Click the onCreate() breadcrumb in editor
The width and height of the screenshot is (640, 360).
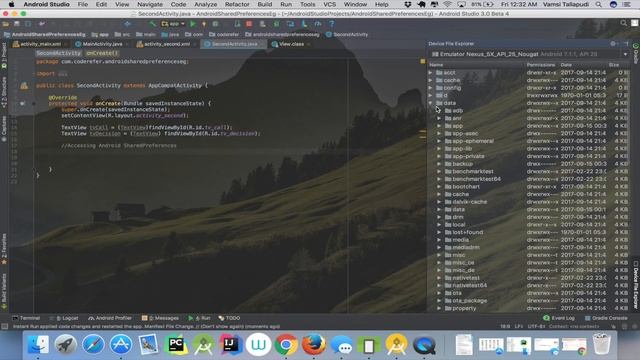(x=102, y=53)
